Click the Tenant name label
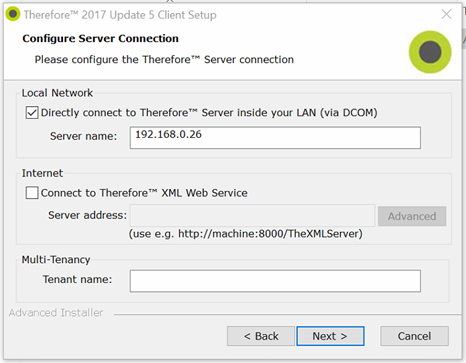This screenshot has width=466, height=363. 77,279
